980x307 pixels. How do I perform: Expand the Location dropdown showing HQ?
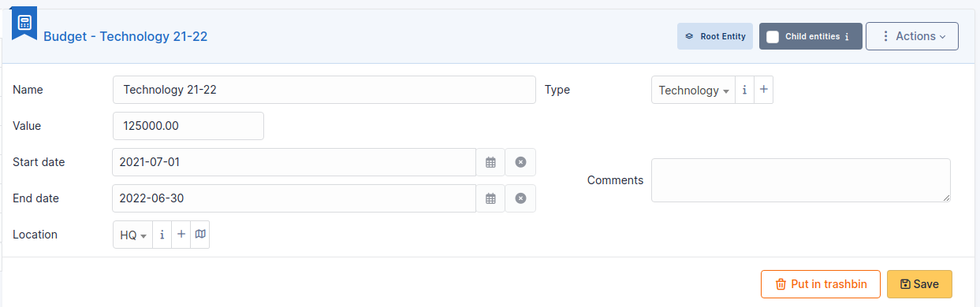pos(133,235)
